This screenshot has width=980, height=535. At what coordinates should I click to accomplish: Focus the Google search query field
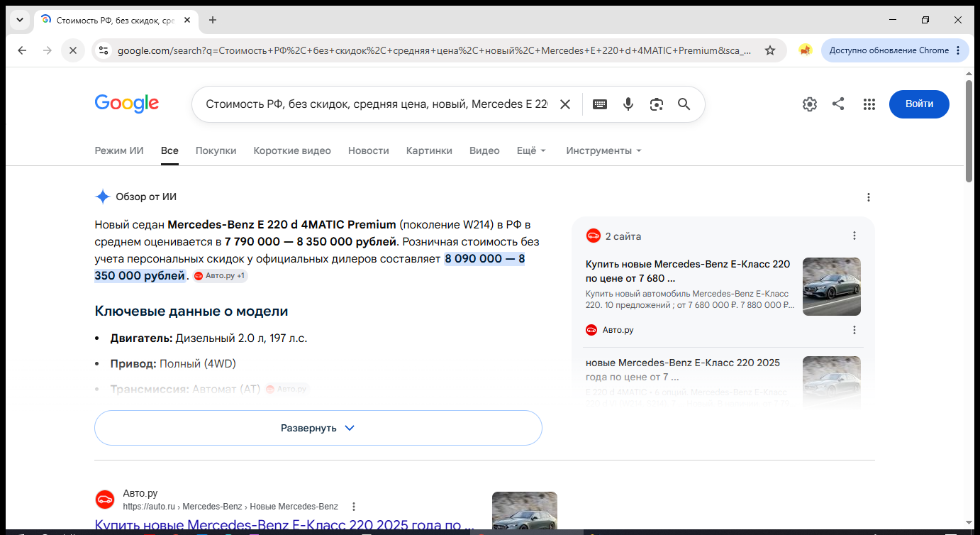click(377, 104)
